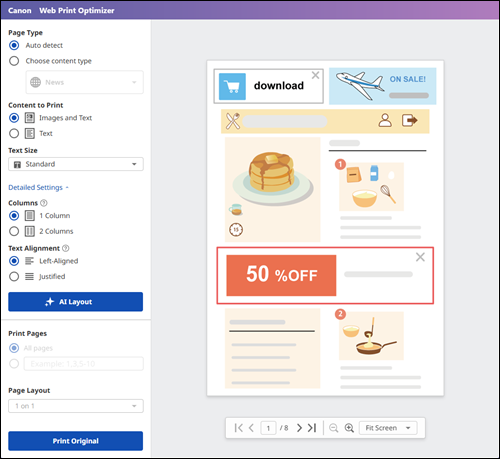This screenshot has height=459, width=500.
Task: Go to the first preview page
Action: (239, 428)
